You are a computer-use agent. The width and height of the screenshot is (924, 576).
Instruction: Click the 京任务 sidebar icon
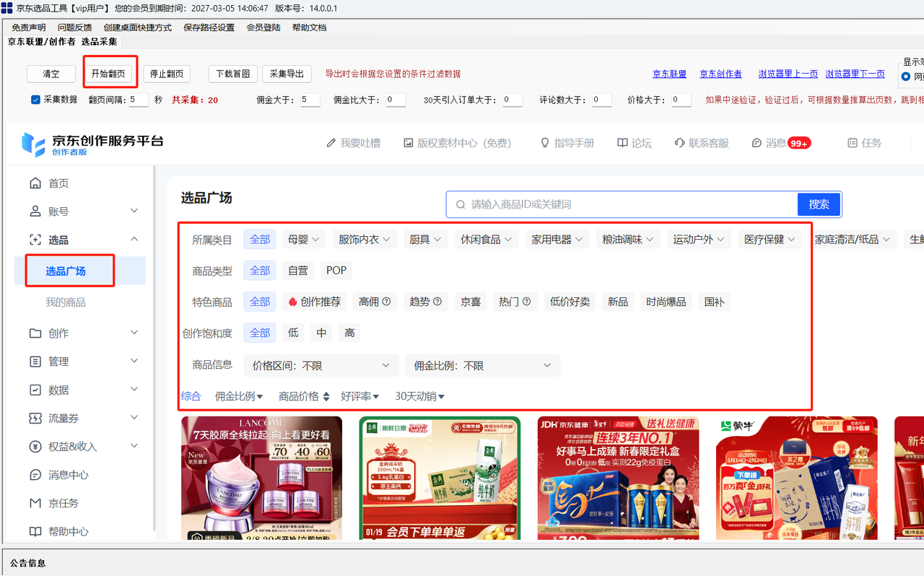35,503
